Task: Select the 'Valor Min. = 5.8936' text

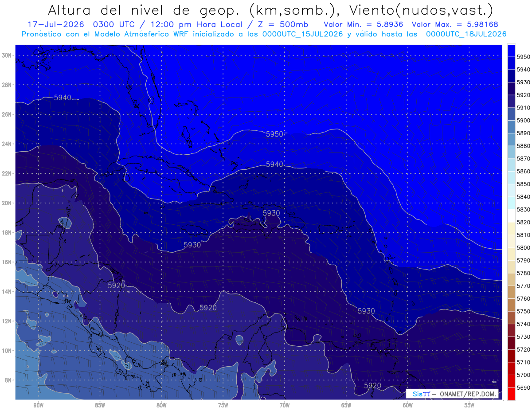Action: (x=363, y=24)
